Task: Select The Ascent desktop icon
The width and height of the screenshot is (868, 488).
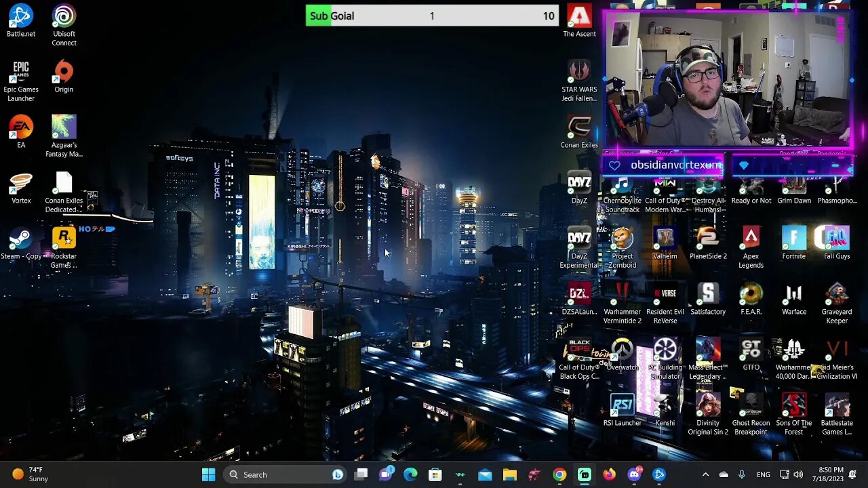Action: click(x=579, y=21)
